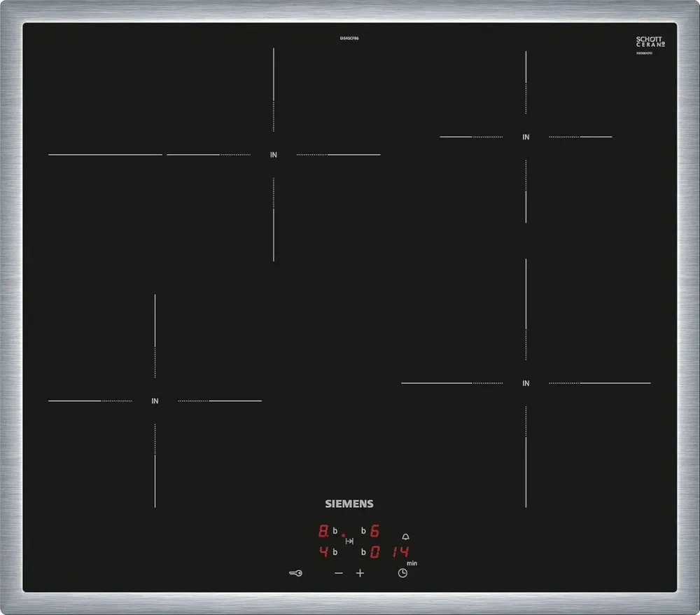This screenshot has width=700, height=615.
Task: Click the model number text at top
Action: tap(349, 38)
